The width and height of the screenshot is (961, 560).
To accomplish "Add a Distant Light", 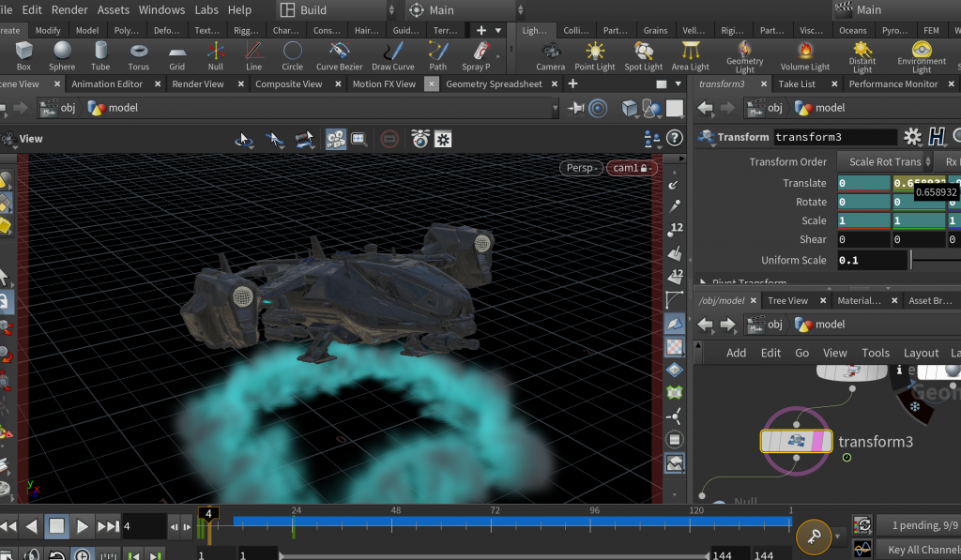I will click(x=862, y=57).
